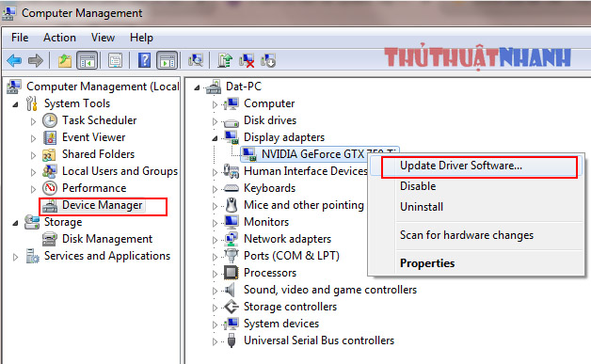
Task: Select Shared Folders in System Tools
Action: (x=99, y=154)
